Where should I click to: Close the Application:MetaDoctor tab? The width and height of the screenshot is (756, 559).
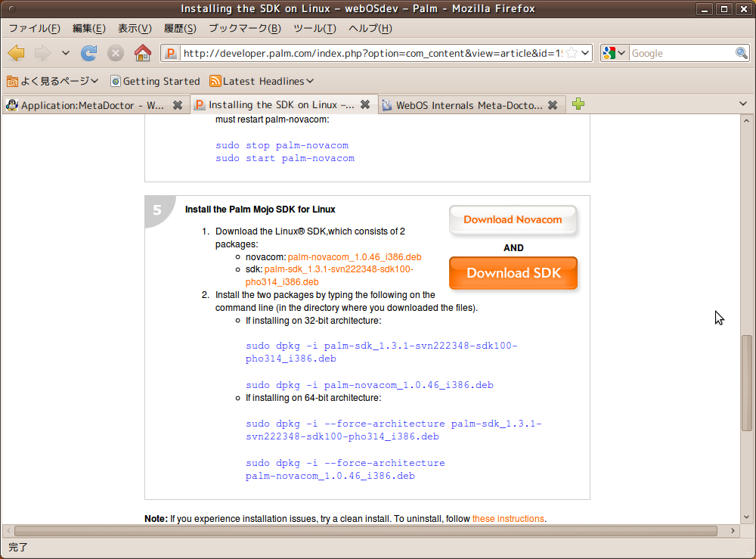pyautogui.click(x=178, y=105)
